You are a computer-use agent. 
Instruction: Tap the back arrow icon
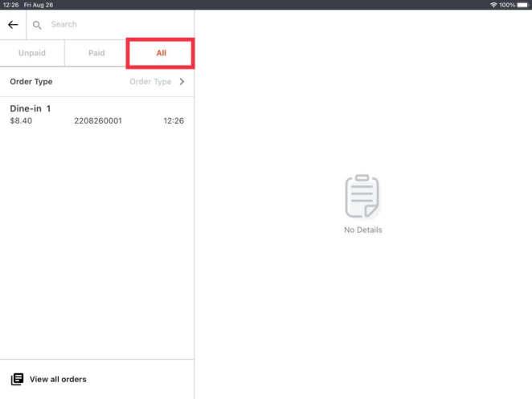point(13,25)
